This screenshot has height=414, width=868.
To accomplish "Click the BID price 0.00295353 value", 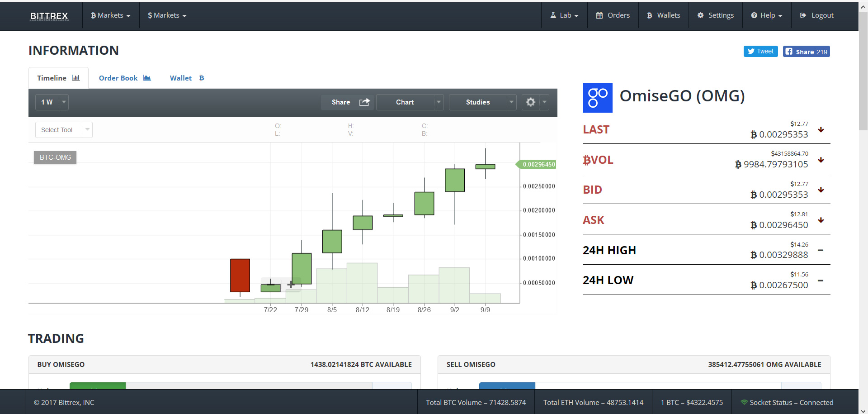I will (x=779, y=195).
